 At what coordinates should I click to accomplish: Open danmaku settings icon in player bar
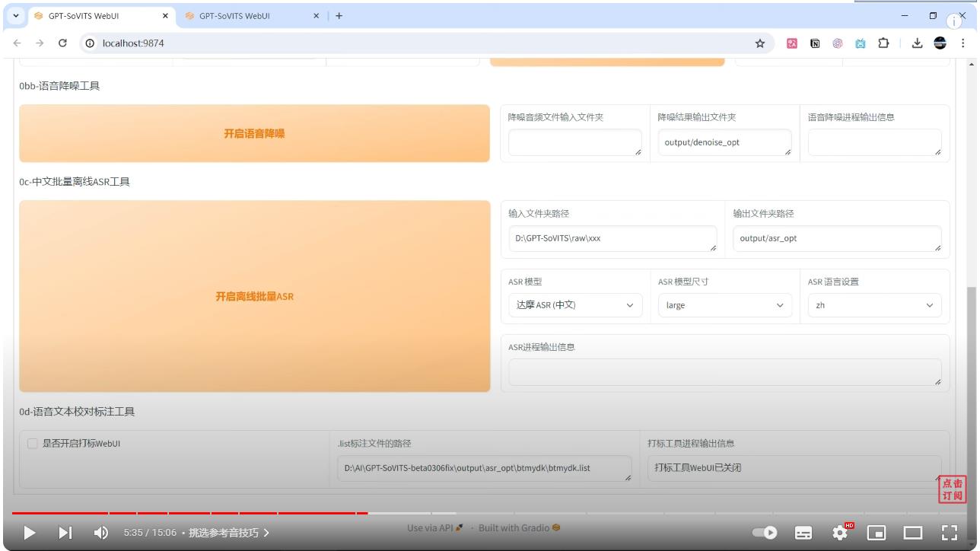(803, 533)
